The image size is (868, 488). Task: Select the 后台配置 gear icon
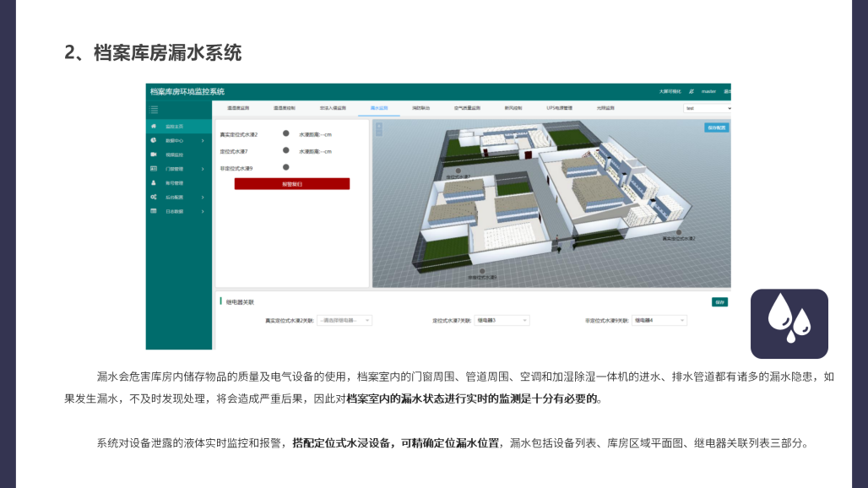[152, 195]
